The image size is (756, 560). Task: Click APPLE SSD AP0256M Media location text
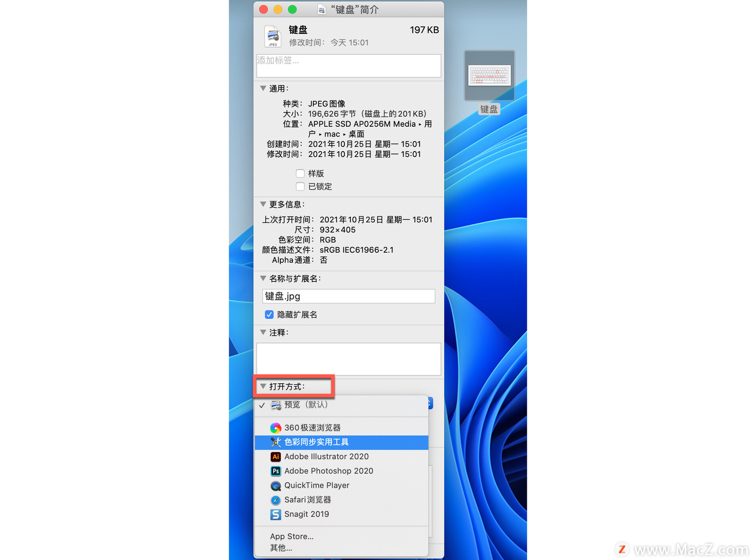point(362,124)
